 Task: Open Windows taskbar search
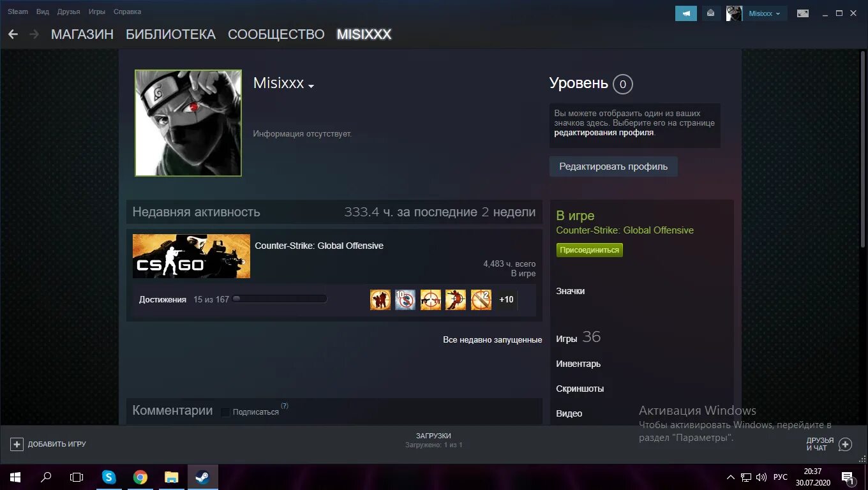pos(46,477)
